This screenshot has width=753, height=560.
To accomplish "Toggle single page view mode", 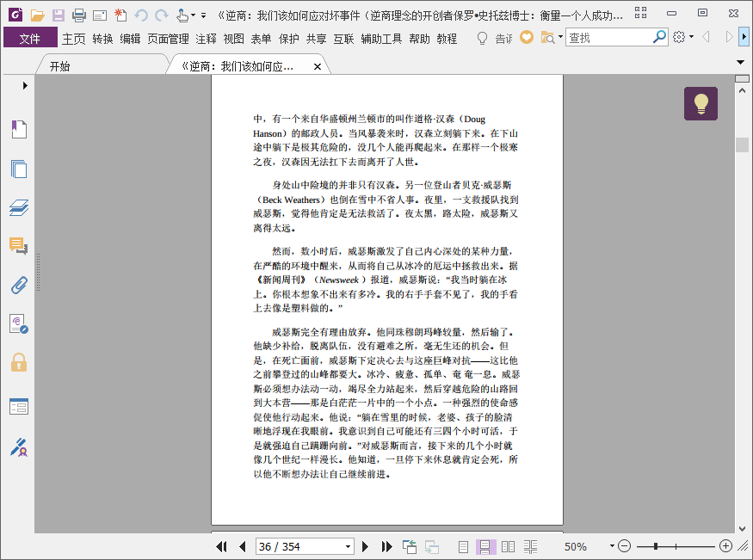I will pos(463,546).
